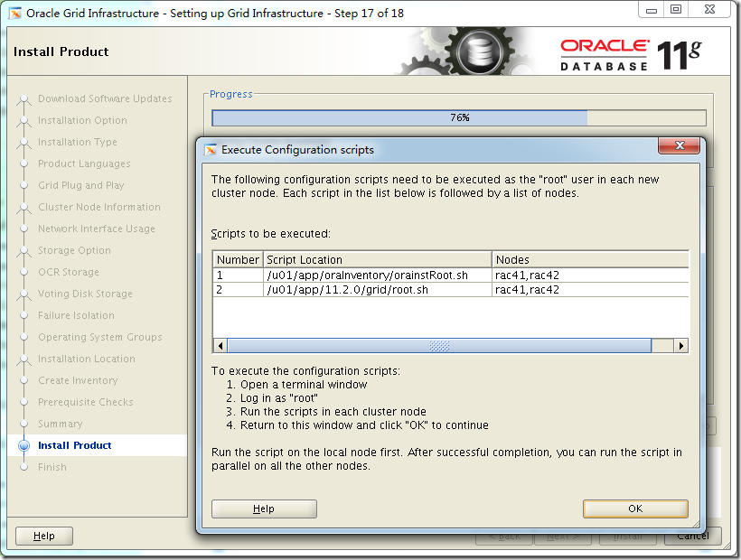741x560 pixels.
Task: Select the Install Product step
Action: coord(75,445)
